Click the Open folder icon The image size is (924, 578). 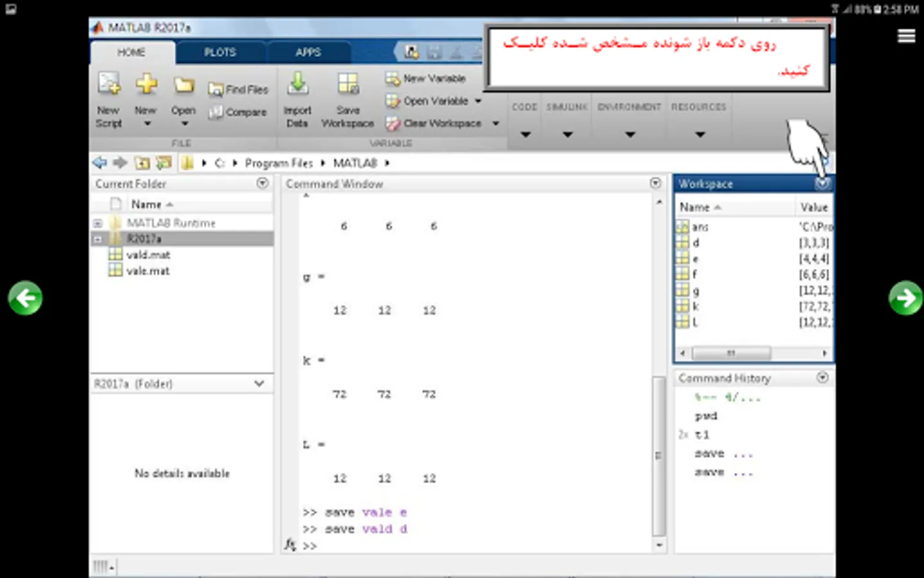184,85
